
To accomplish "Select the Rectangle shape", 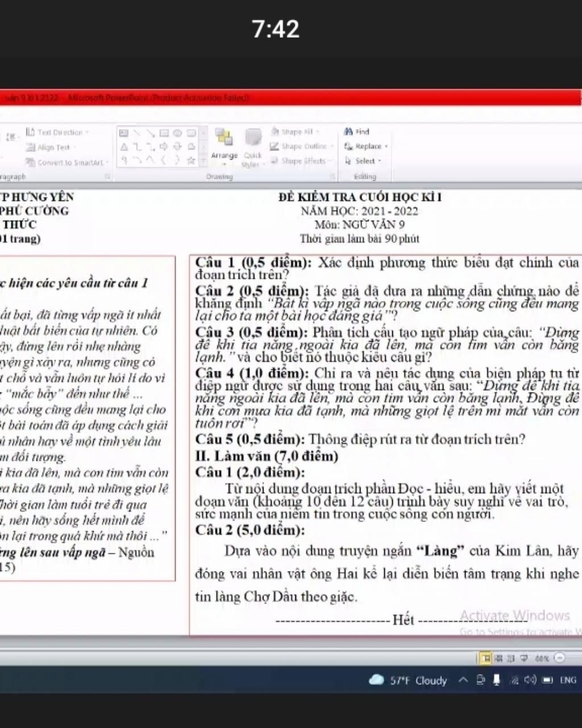I will (164, 133).
